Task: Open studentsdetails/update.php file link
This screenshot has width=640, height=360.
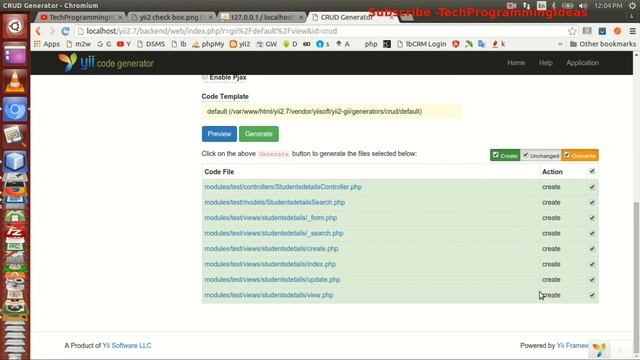Action: (x=272, y=280)
